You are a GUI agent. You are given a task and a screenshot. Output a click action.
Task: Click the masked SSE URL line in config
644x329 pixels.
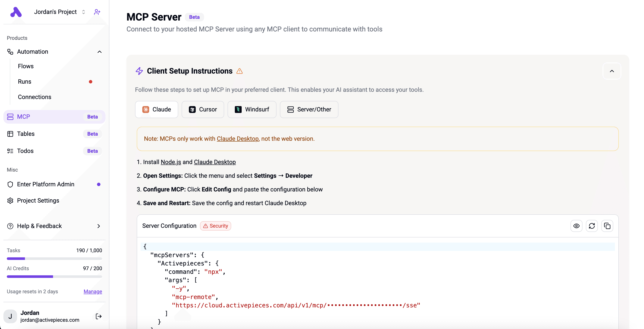[x=296, y=305]
